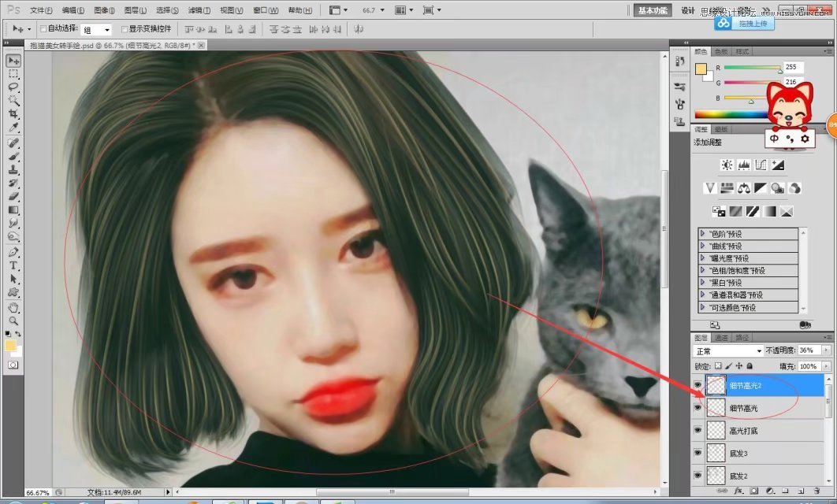Hide the 底发3 layer

[x=697, y=453]
